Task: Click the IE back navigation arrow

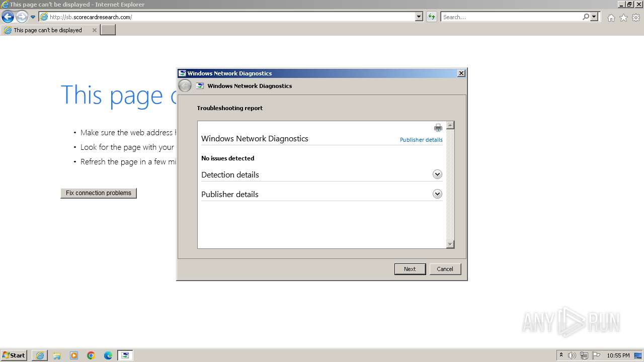Action: tap(8, 17)
